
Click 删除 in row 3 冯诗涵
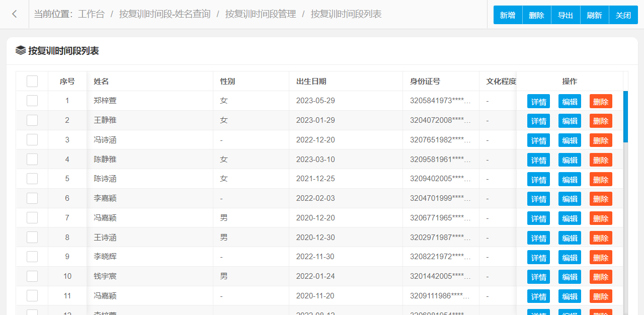pyautogui.click(x=601, y=140)
